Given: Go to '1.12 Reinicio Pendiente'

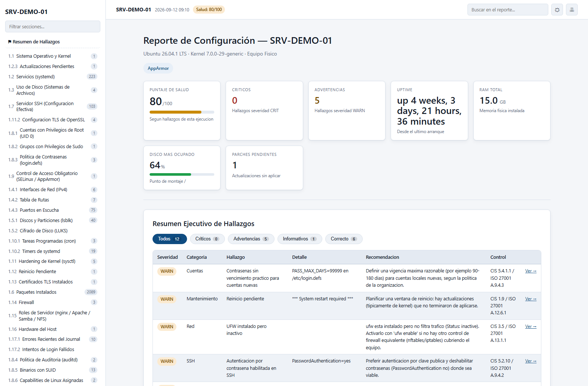Looking at the screenshot, I should (x=53, y=272).
